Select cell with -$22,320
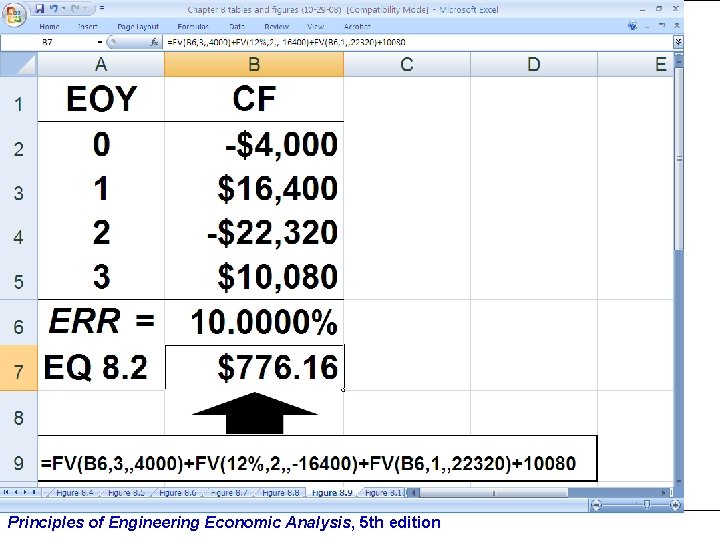This screenshot has width=720, height=540. 254,232
